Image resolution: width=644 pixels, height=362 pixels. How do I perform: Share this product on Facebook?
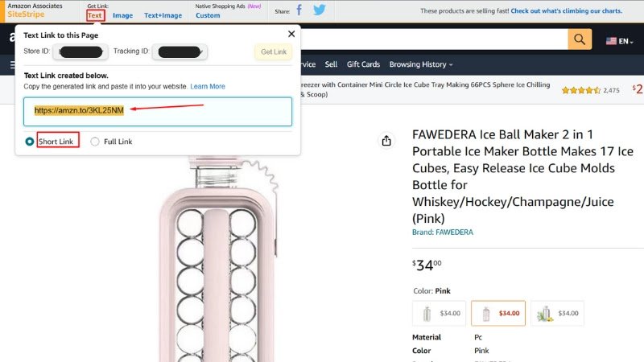coord(299,10)
